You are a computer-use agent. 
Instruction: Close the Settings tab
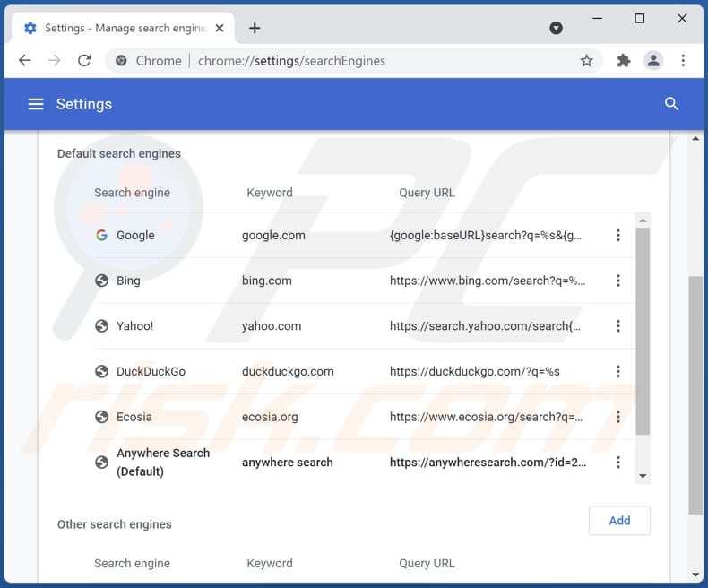[220, 29]
